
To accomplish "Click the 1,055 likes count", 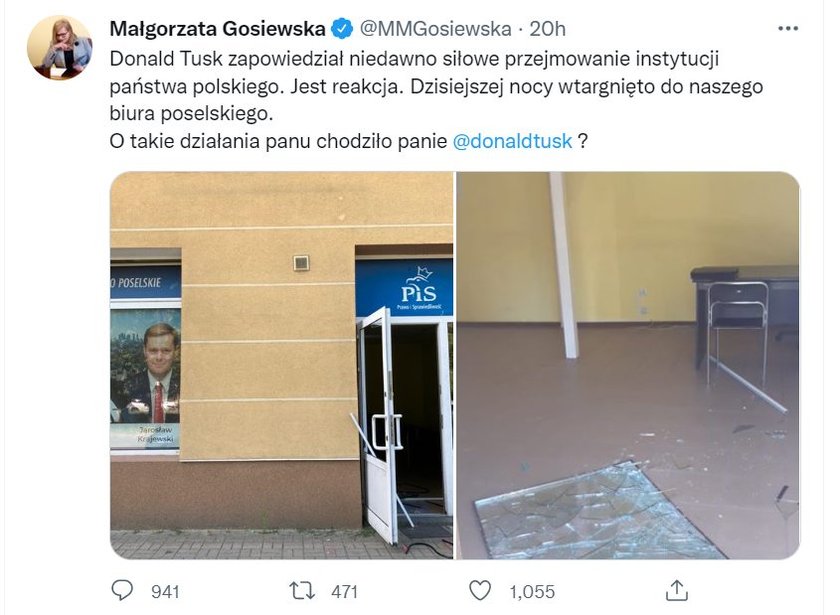I will tap(532, 591).
